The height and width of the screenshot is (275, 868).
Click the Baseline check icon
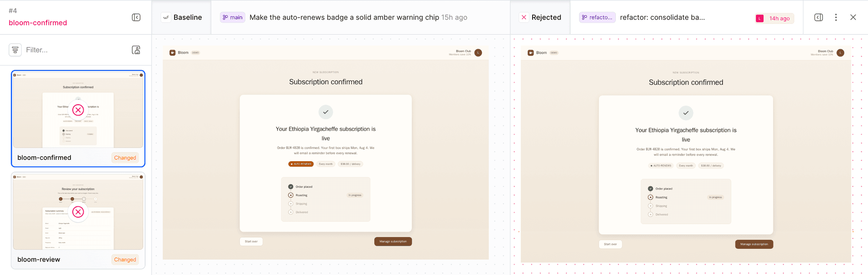166,17
